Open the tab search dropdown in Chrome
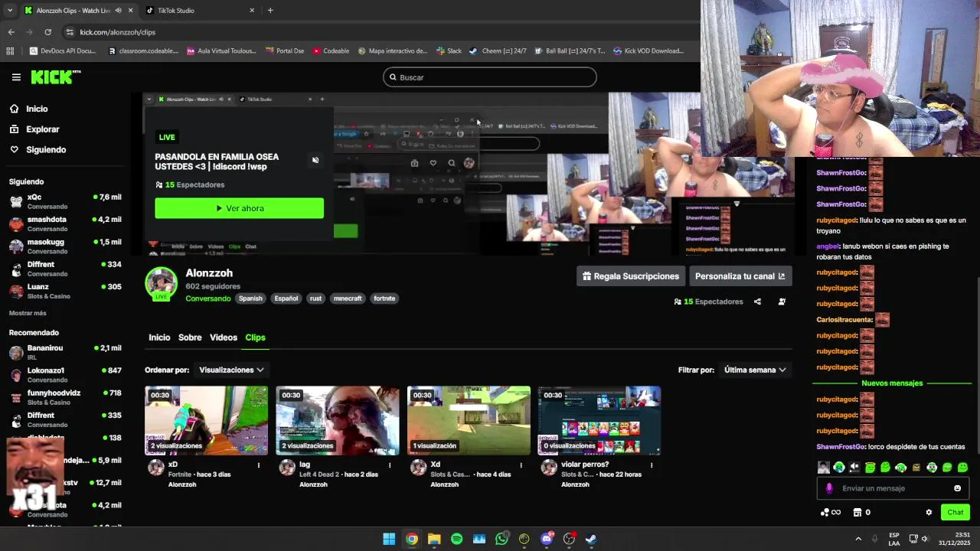The image size is (980, 551). click(x=9, y=11)
